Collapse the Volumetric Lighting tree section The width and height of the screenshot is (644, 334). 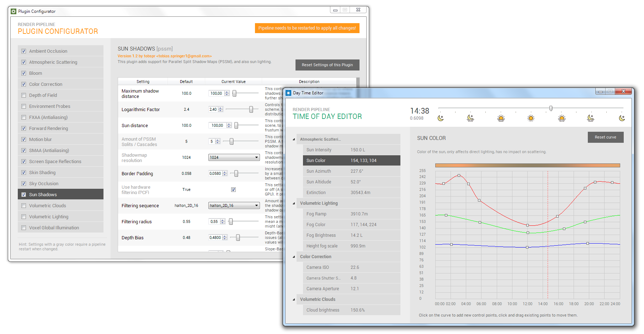click(x=294, y=203)
